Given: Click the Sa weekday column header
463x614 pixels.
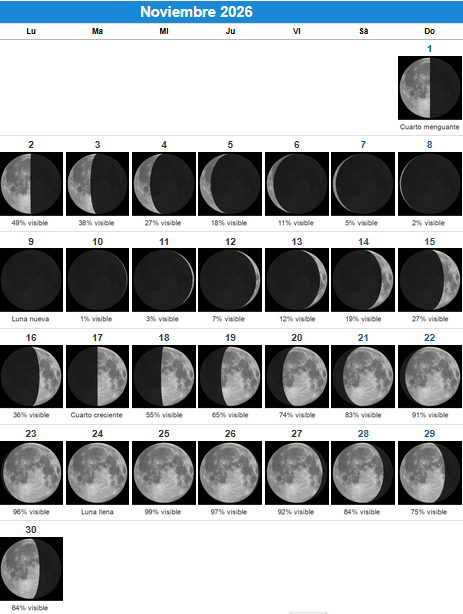Looking at the screenshot, I should point(364,31).
